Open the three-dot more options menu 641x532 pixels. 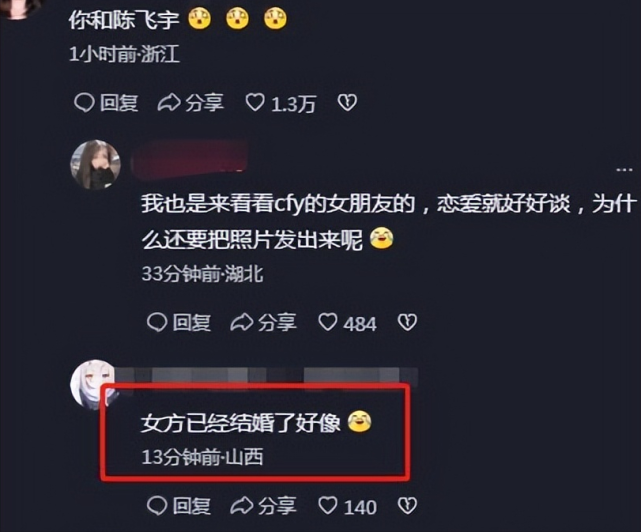(624, 169)
